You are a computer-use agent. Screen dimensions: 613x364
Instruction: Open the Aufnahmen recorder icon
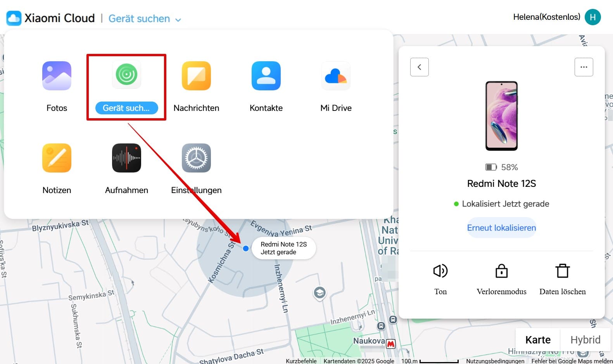tap(126, 158)
